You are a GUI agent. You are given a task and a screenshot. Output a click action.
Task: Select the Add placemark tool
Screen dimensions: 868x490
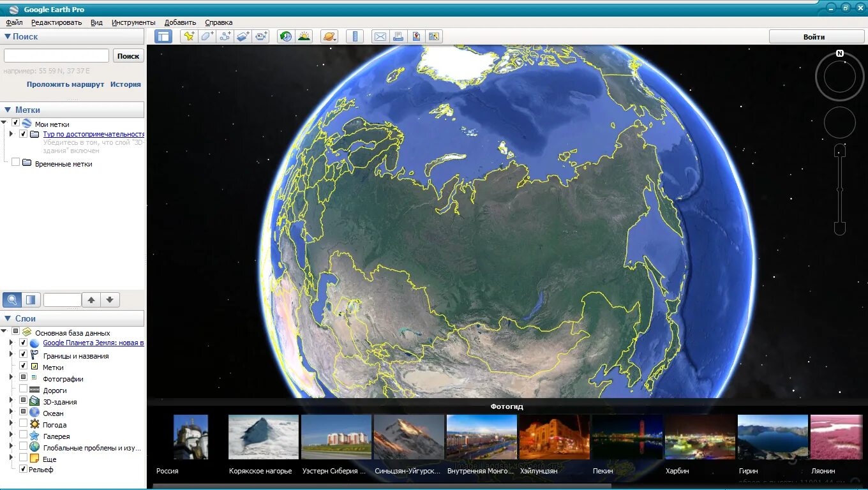[189, 36]
